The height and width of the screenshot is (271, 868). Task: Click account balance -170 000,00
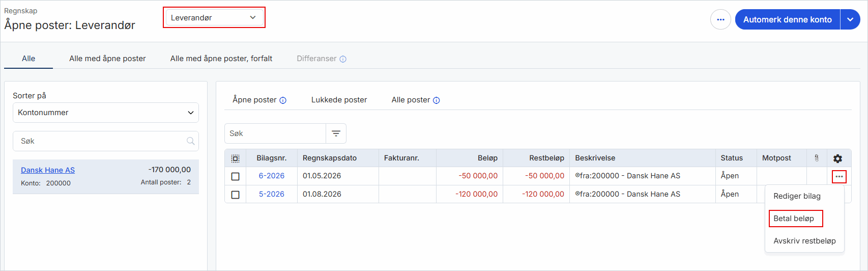coord(169,170)
